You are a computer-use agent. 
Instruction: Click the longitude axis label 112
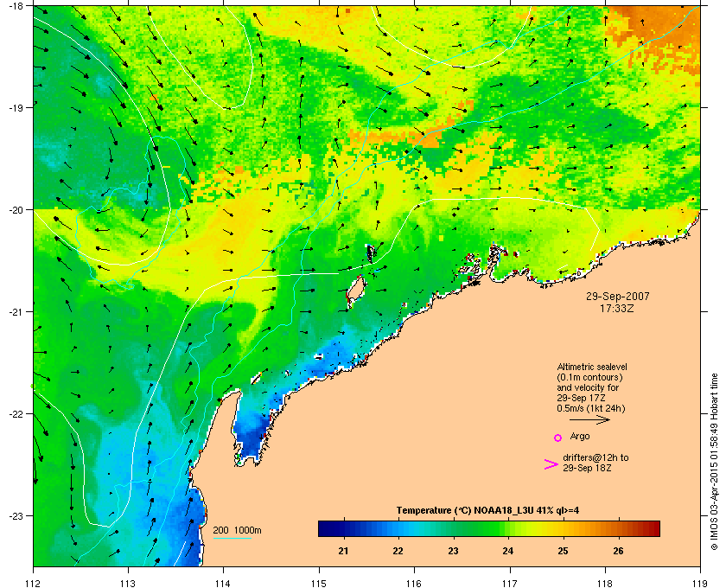[x=33, y=584]
